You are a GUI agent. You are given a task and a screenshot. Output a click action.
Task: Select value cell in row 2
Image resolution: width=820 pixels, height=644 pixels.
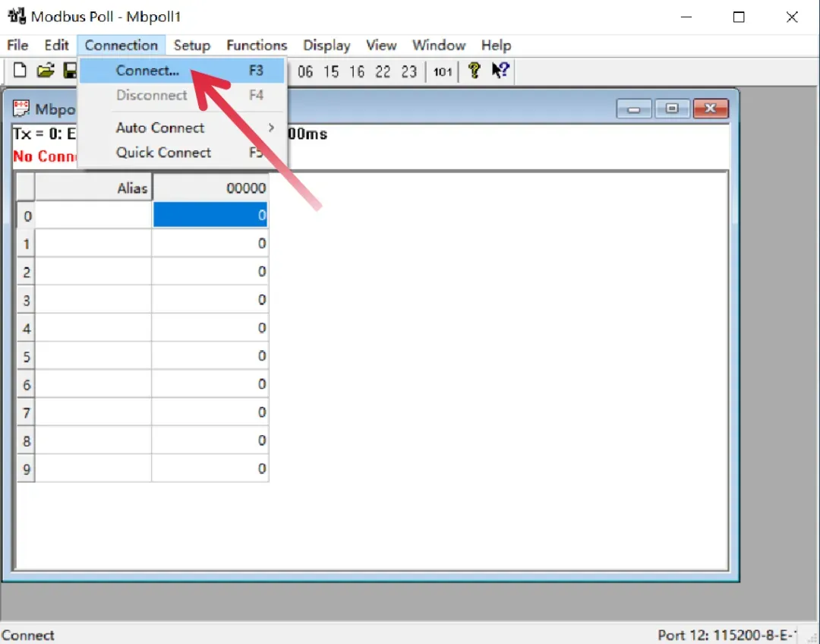tap(210, 272)
